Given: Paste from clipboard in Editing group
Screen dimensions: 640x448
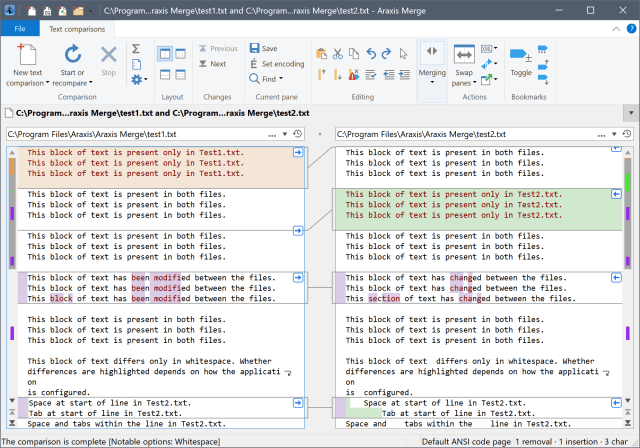Looking at the screenshot, I should (321, 53).
